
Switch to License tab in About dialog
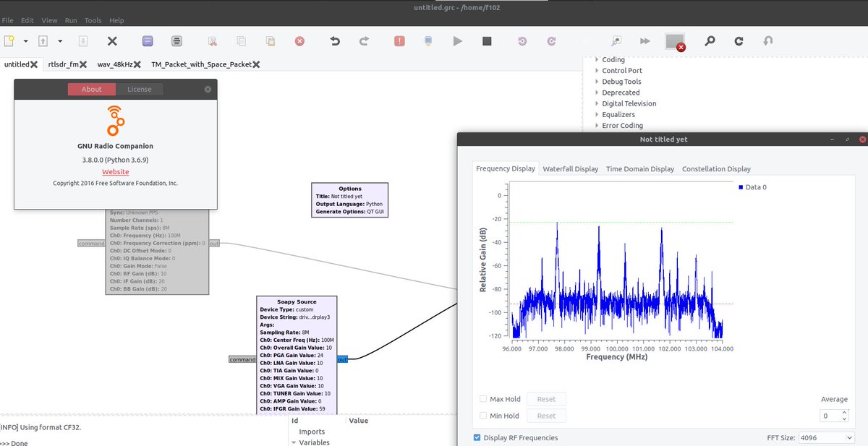[140, 90]
